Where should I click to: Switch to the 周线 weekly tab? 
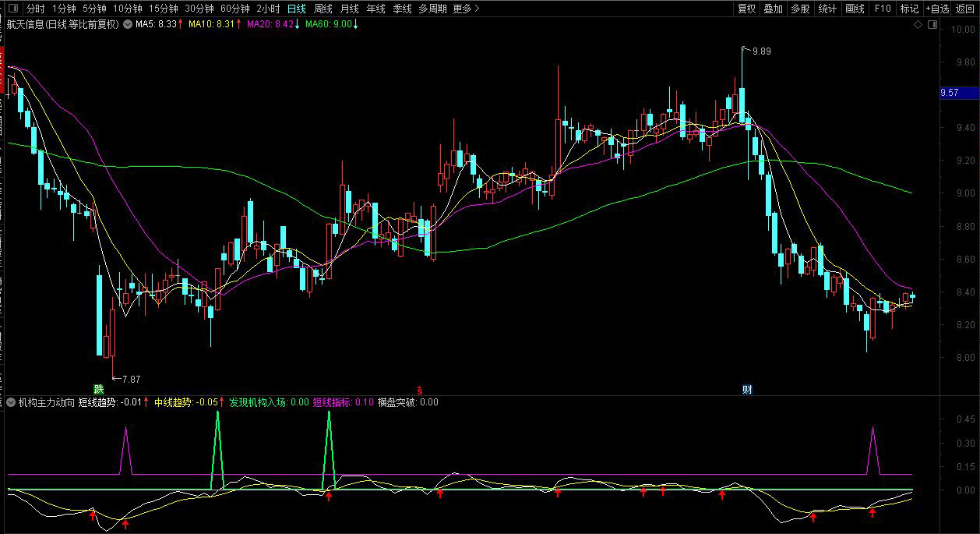click(x=323, y=9)
